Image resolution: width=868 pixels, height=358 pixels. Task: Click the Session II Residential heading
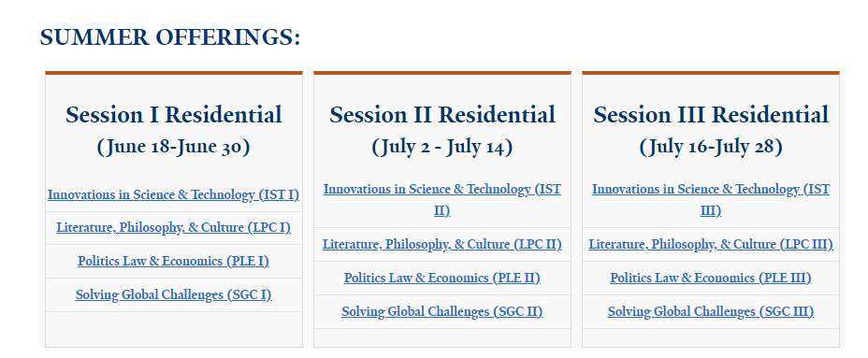(x=441, y=115)
